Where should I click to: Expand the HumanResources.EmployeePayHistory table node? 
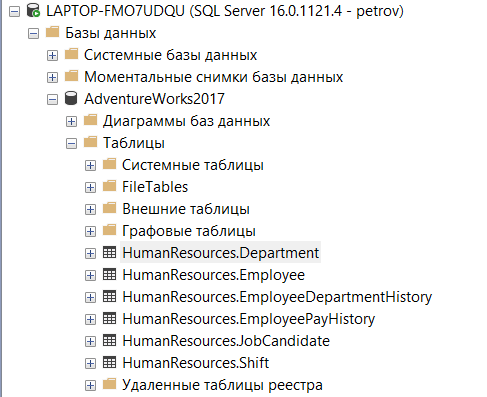pos(90,320)
